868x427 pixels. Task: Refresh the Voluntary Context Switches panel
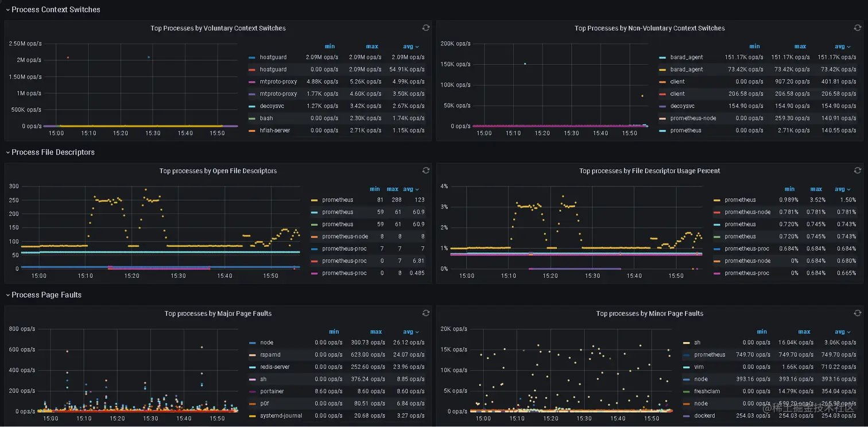coord(425,28)
